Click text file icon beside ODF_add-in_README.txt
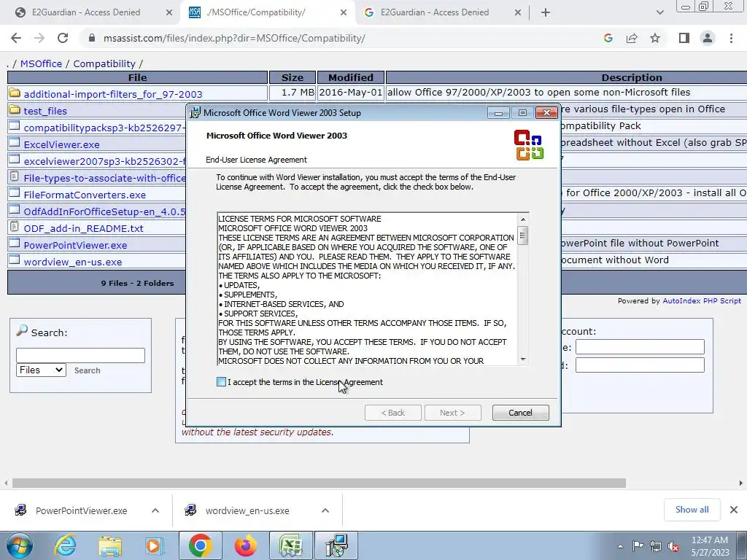 pyautogui.click(x=15, y=227)
